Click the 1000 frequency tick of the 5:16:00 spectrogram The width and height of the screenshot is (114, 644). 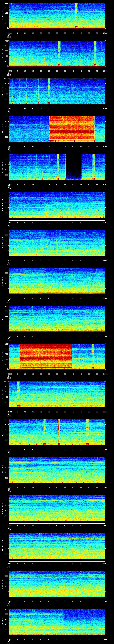pyautogui.click(x=6, y=79)
